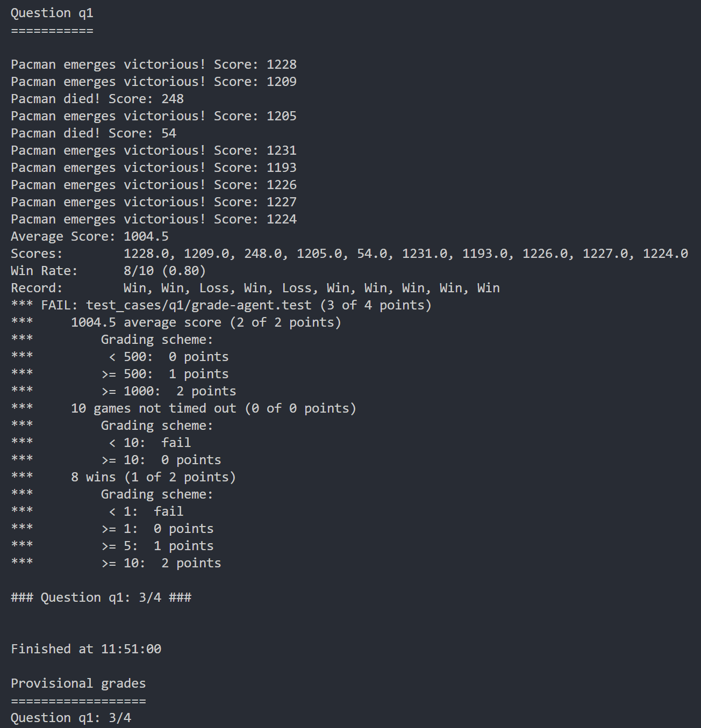Click the '### Question q1: 3/4 ###' summary line
The height and width of the screenshot is (728, 701).
click(101, 597)
